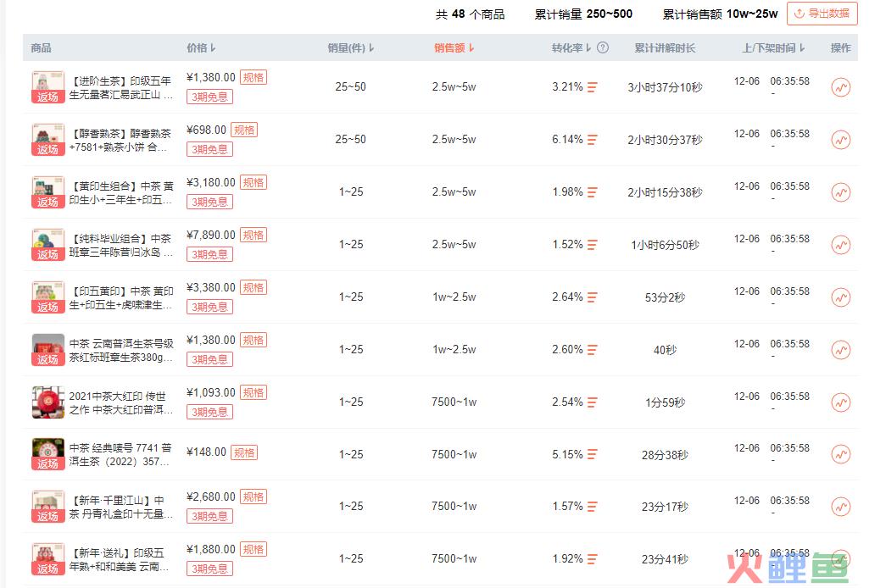Open thumbnail of 【纯料毕业组合】 product
This screenshot has height=588, width=869.
47,245
